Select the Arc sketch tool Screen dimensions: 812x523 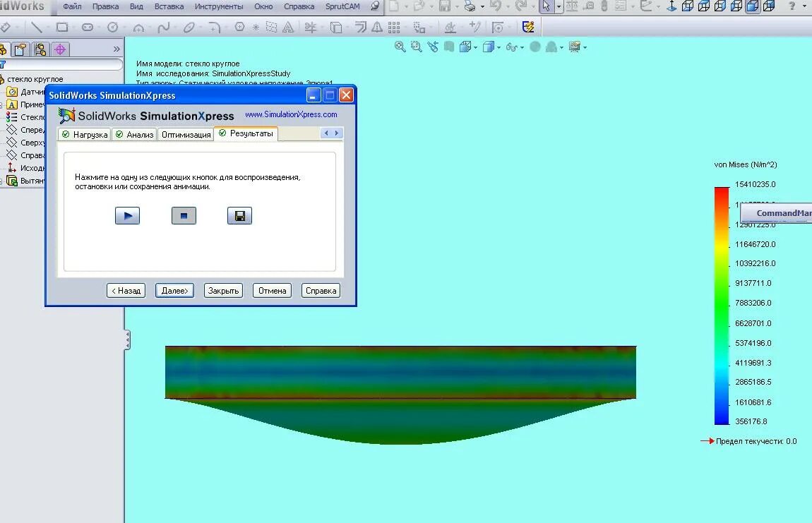coord(138,27)
